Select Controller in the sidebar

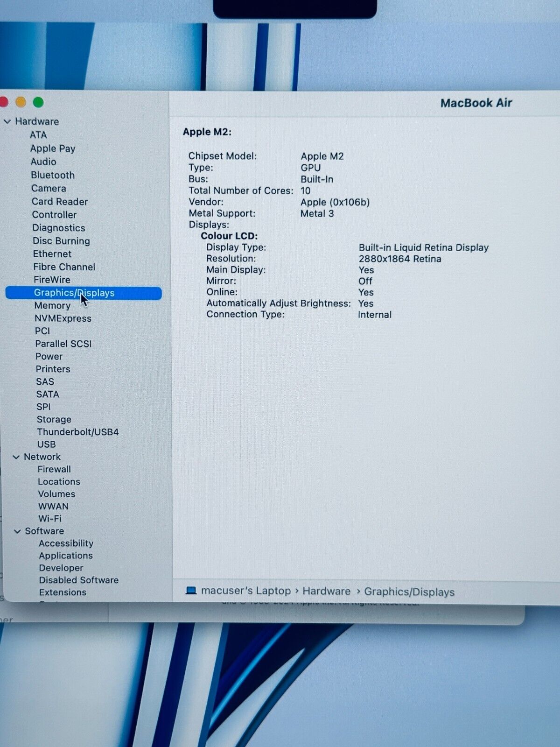click(54, 215)
